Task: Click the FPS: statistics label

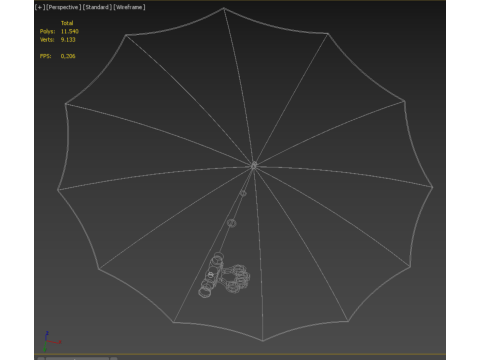Action: tap(46, 56)
